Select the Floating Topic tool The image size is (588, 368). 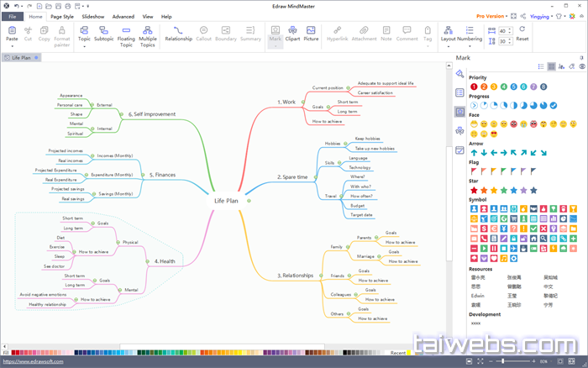coord(126,34)
